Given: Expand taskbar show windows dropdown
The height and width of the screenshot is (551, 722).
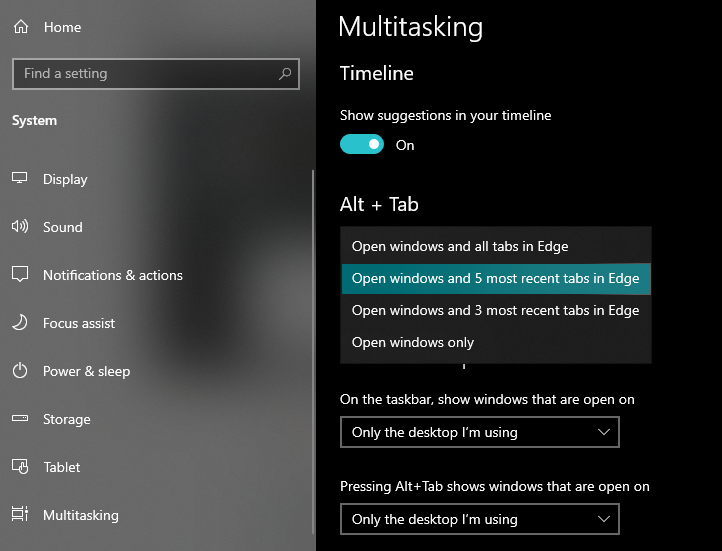Looking at the screenshot, I should (x=480, y=432).
